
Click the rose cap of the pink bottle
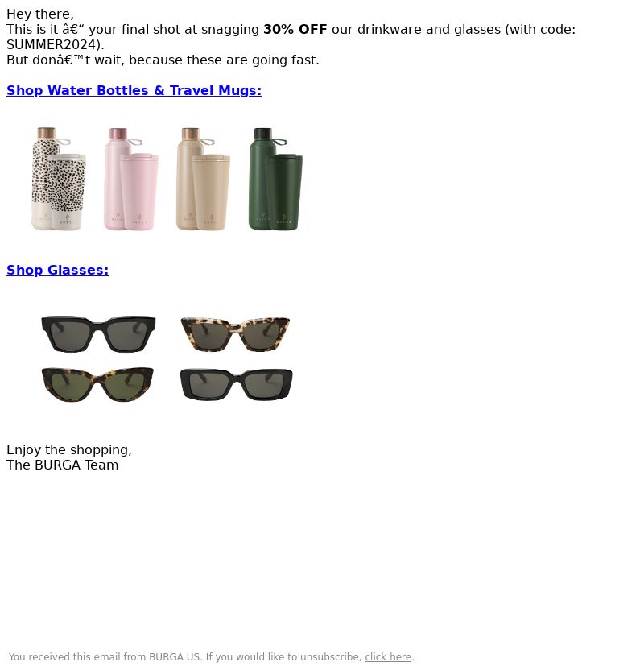pos(118,134)
